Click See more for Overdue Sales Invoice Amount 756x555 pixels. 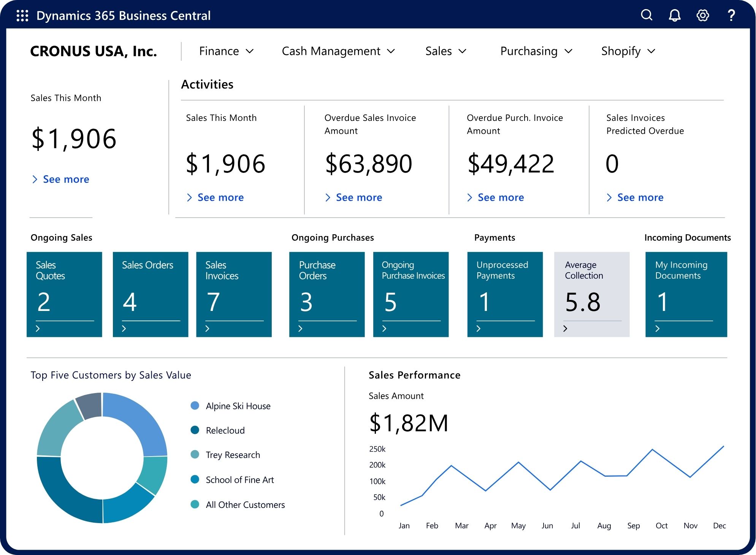[354, 198]
